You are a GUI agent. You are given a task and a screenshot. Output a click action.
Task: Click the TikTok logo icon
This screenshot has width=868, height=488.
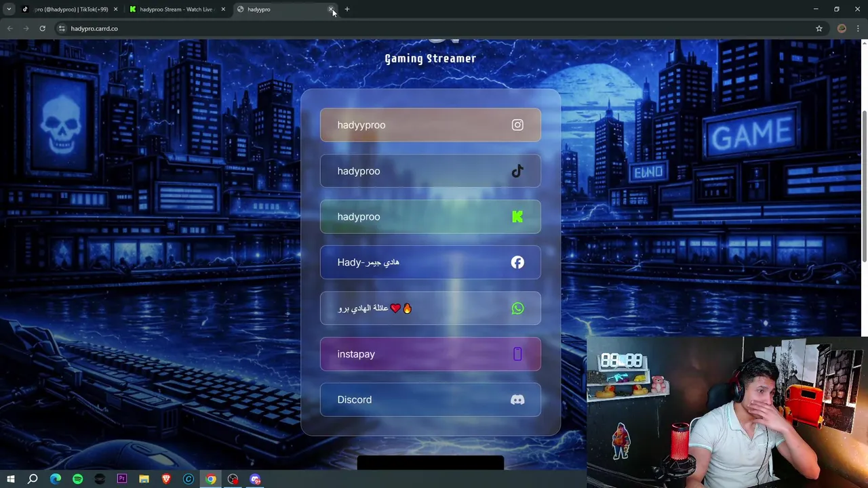tap(517, 171)
